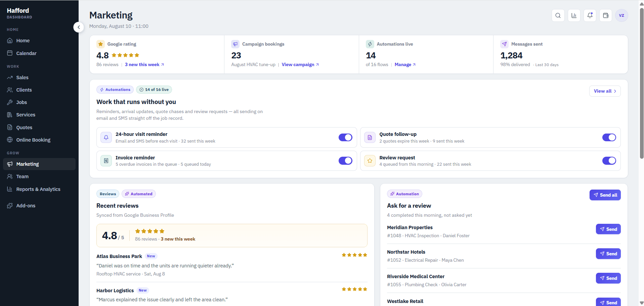Viewport: 644px width, 306px height.
Task: Disable the Quote follow-up toggle
Action: 609,138
